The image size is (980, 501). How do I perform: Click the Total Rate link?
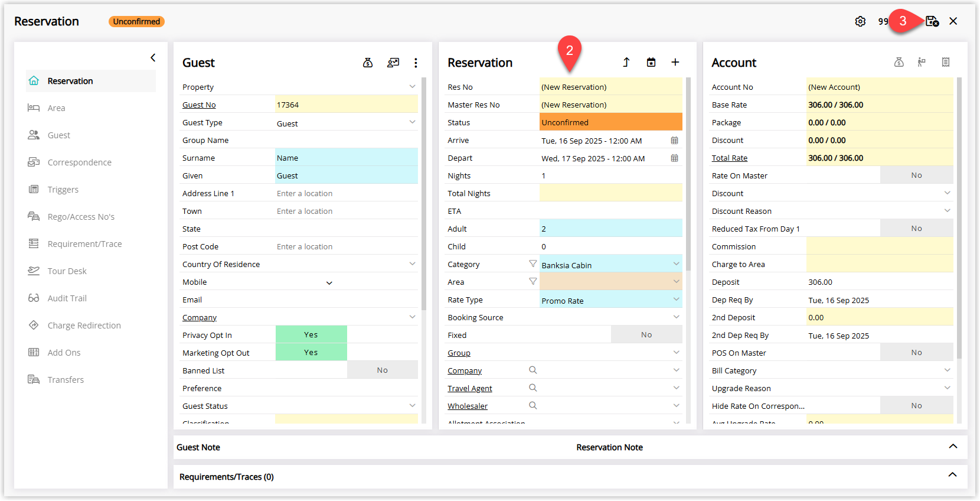tap(730, 158)
